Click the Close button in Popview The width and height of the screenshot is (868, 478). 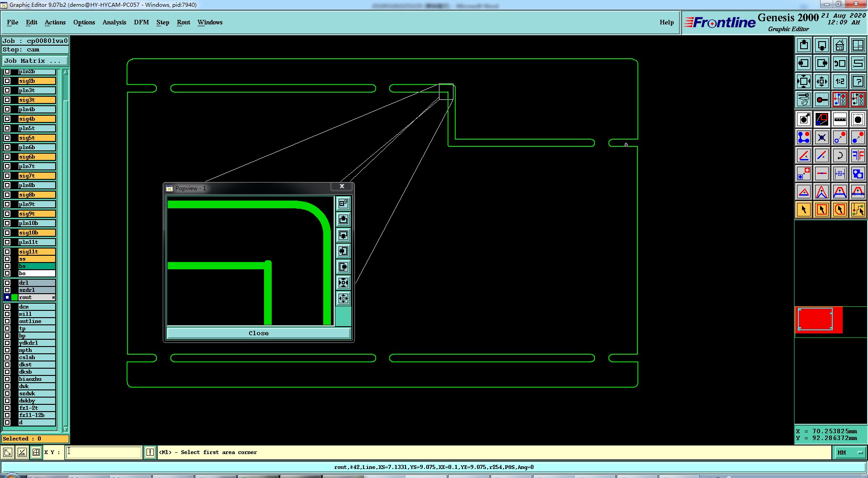[259, 333]
